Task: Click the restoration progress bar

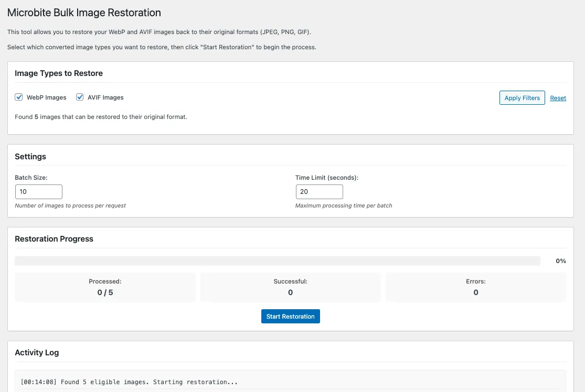Action: (277, 261)
